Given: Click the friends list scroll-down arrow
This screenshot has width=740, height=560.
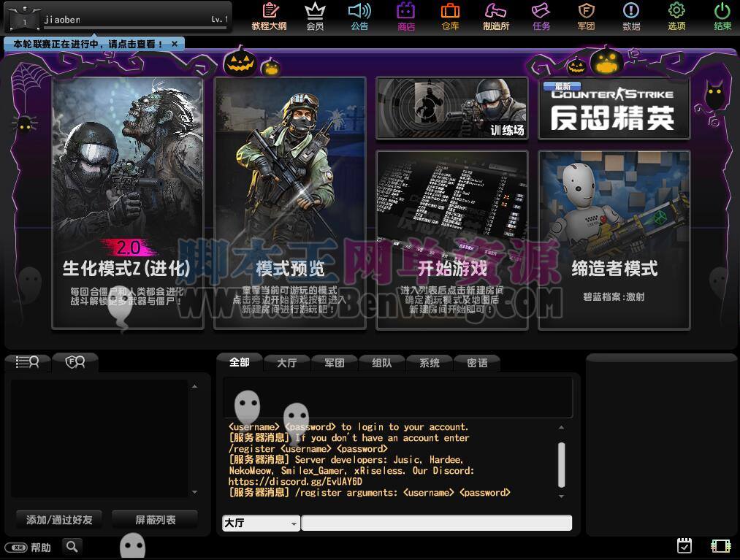Looking at the screenshot, I should click(194, 492).
